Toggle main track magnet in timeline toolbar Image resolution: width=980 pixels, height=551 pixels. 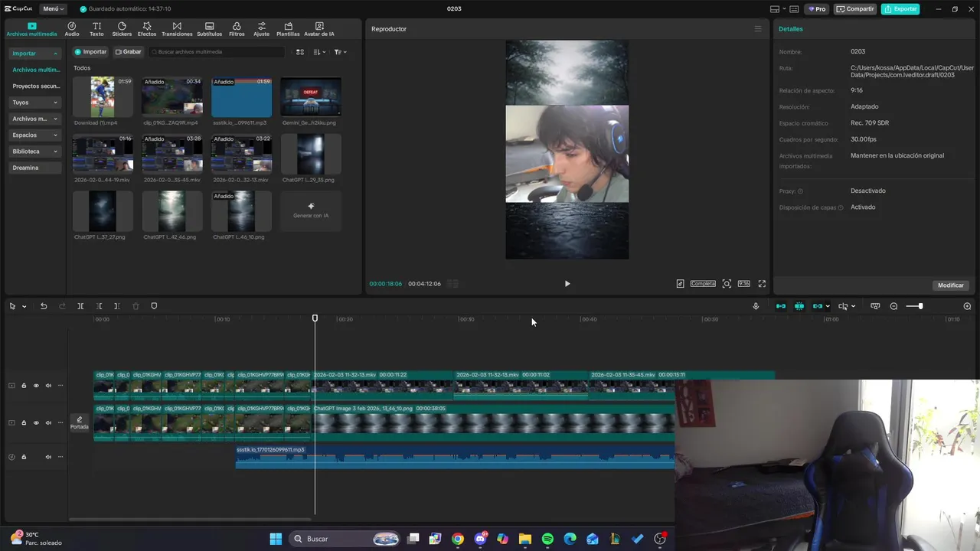781,306
